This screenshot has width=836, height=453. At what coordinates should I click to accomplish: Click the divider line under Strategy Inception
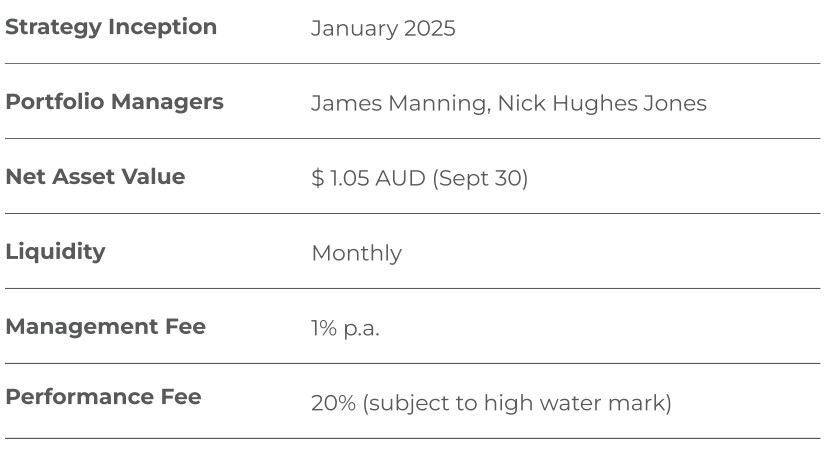(412, 64)
